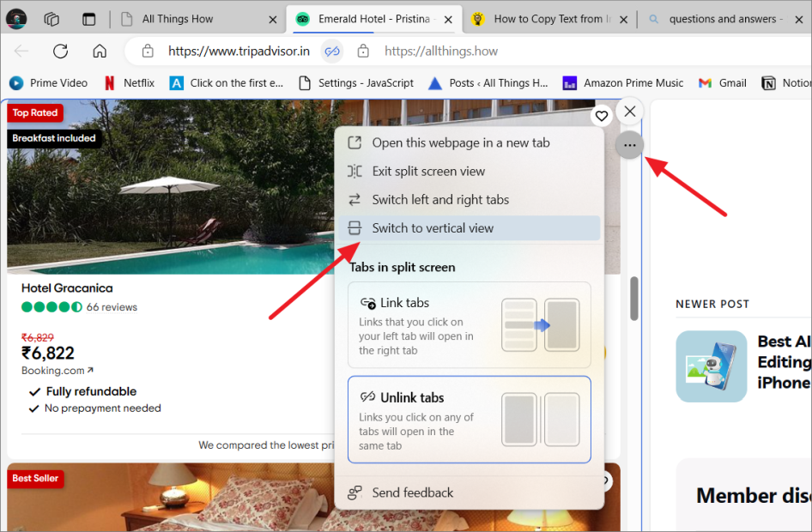Click the tripadvisor.in address field
812x532 pixels.
(239, 51)
